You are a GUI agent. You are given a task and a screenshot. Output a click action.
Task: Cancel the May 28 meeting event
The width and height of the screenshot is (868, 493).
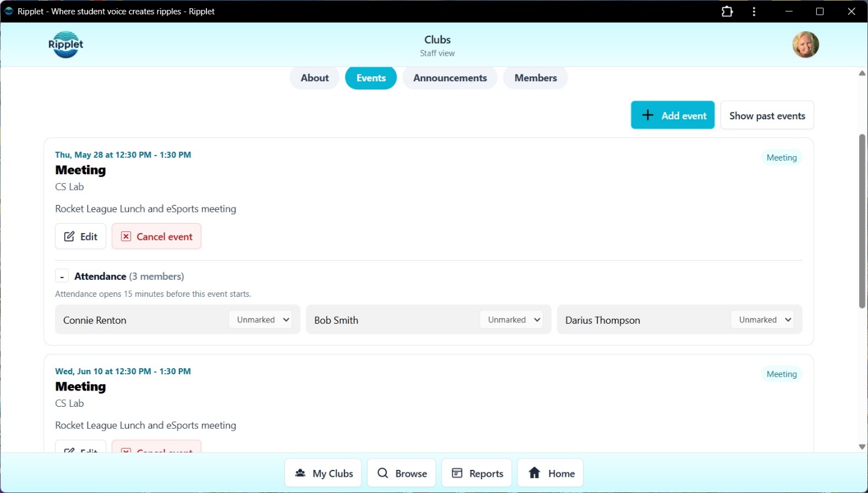(156, 236)
